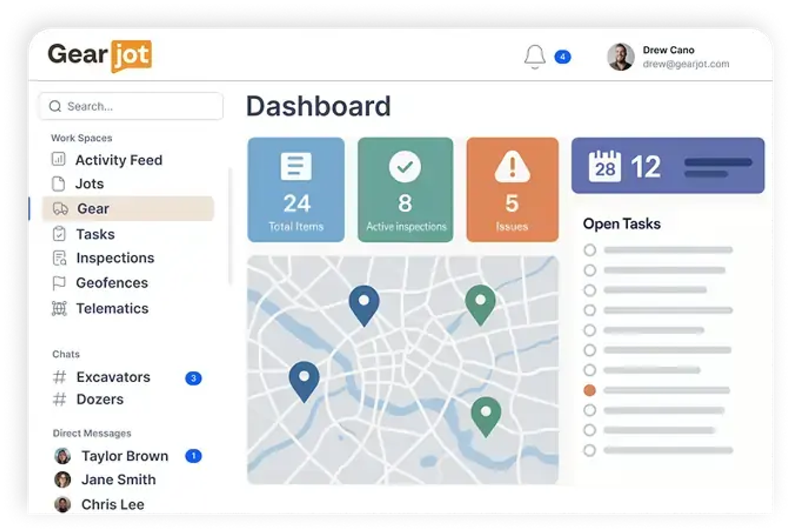Click the Geofences flag icon
This screenshot has height=532, width=791.
tap(59, 283)
